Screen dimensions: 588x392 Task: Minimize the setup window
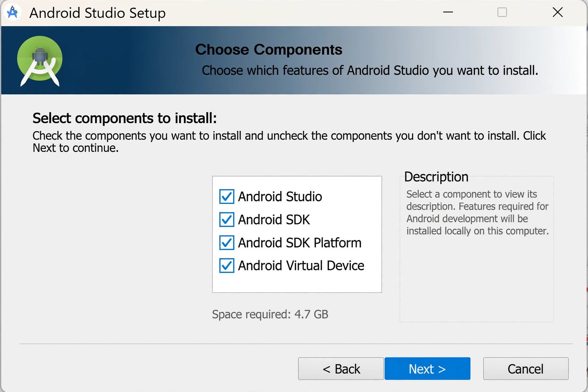448,12
